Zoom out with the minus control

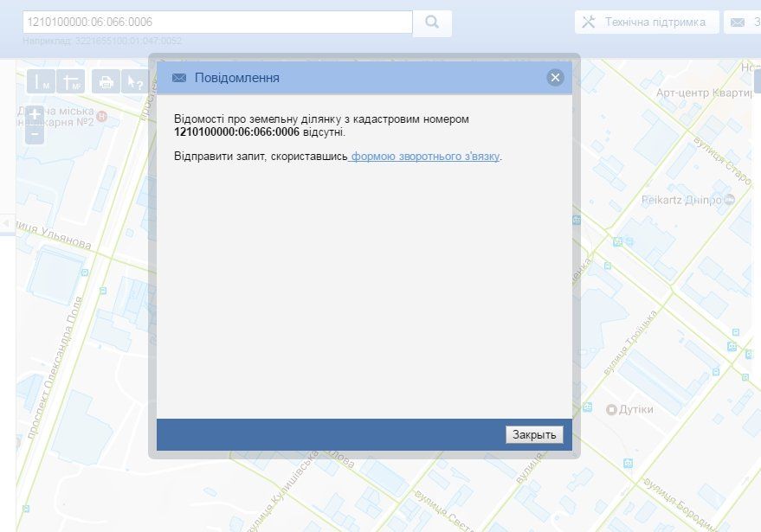(x=35, y=135)
